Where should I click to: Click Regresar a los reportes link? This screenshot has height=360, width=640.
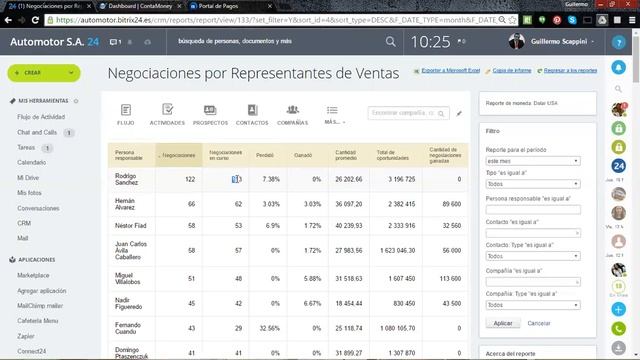(x=570, y=71)
